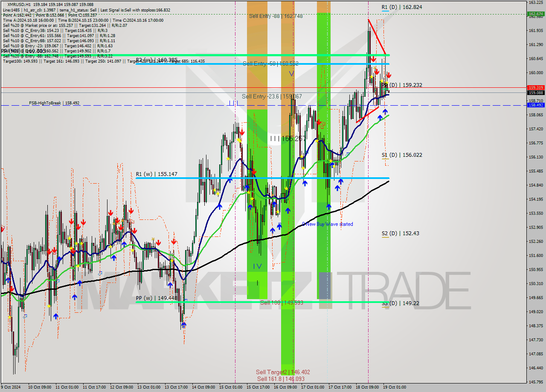
Task: Select the Sell Entry -23.6 | 159.067 label
Action: 272,97
